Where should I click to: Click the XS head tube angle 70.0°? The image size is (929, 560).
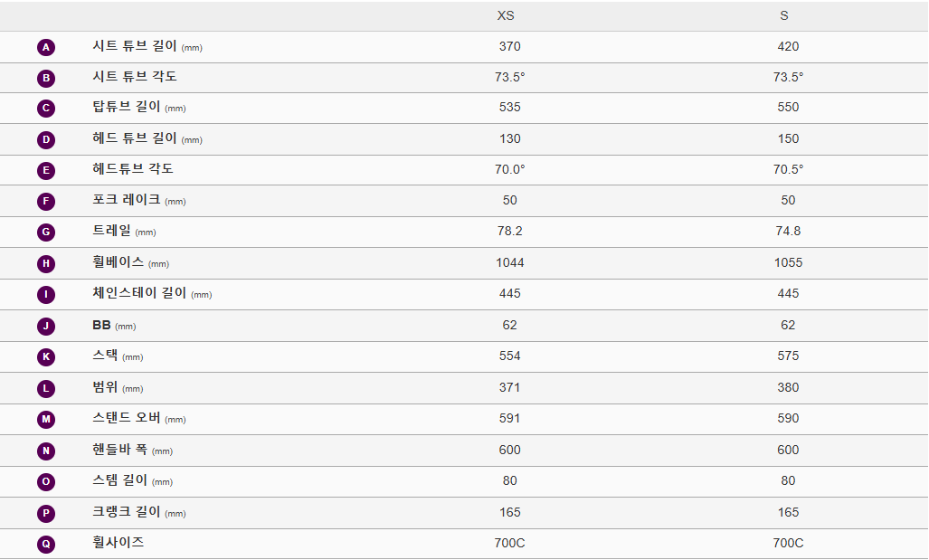510,169
